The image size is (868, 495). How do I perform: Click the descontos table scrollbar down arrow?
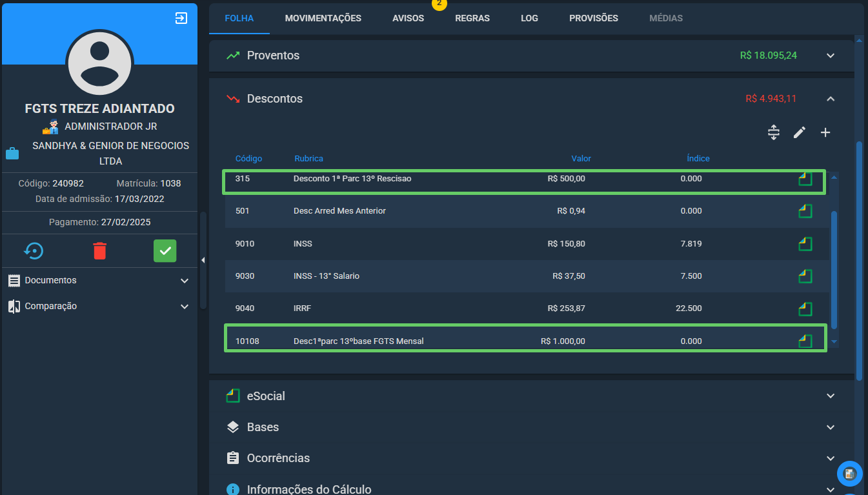[834, 341]
